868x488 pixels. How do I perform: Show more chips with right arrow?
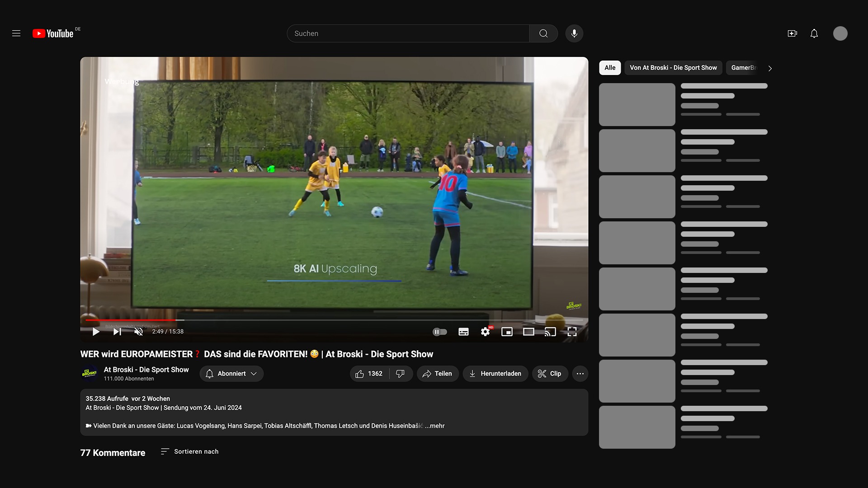point(770,68)
